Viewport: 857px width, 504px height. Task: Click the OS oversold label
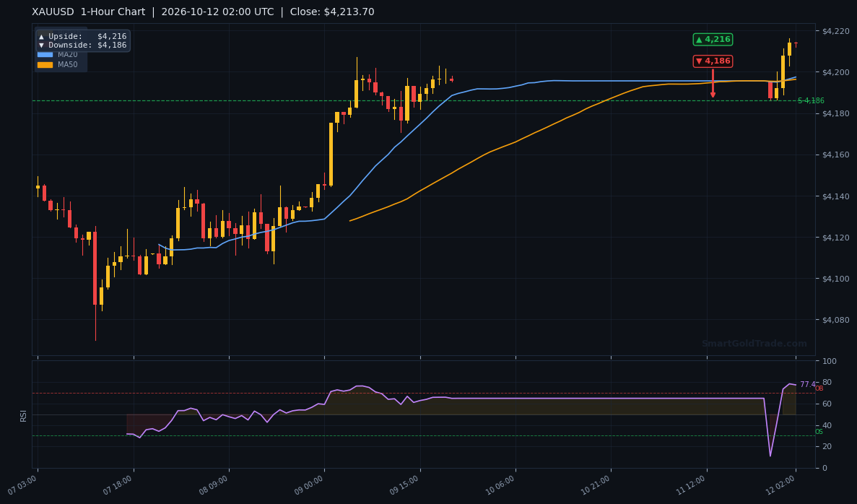tap(819, 432)
